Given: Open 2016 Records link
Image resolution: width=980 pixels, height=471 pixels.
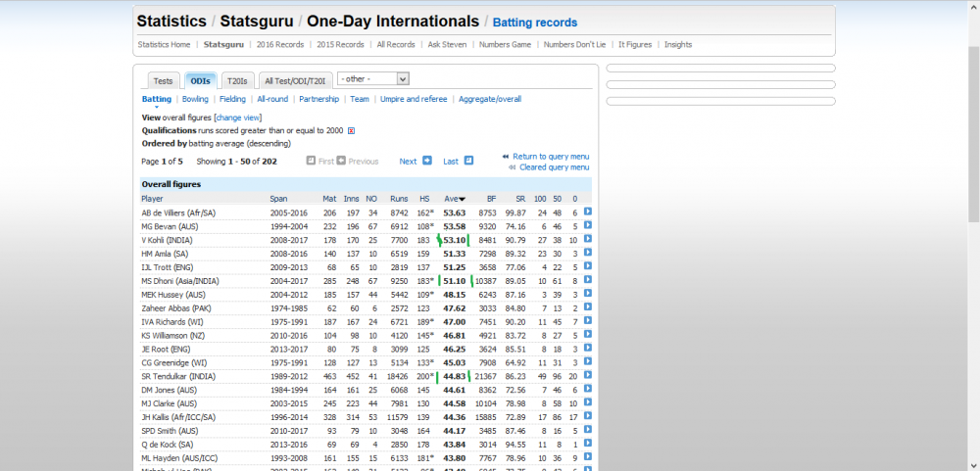Looking at the screenshot, I should (280, 44).
